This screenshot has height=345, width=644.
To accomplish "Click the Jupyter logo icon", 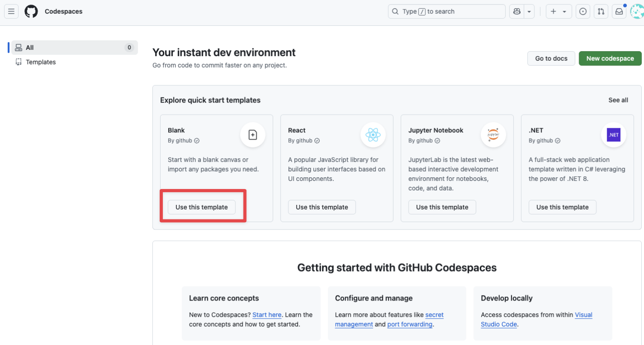I will [493, 135].
